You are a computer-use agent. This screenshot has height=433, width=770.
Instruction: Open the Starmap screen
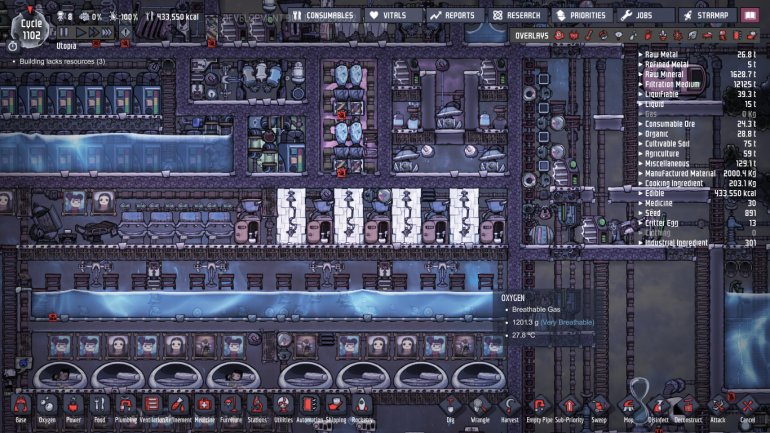(x=708, y=15)
